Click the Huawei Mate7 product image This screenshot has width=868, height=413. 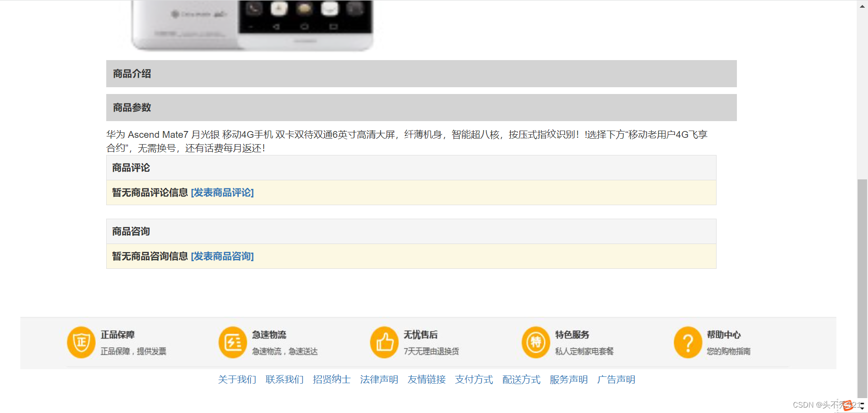tap(252, 25)
